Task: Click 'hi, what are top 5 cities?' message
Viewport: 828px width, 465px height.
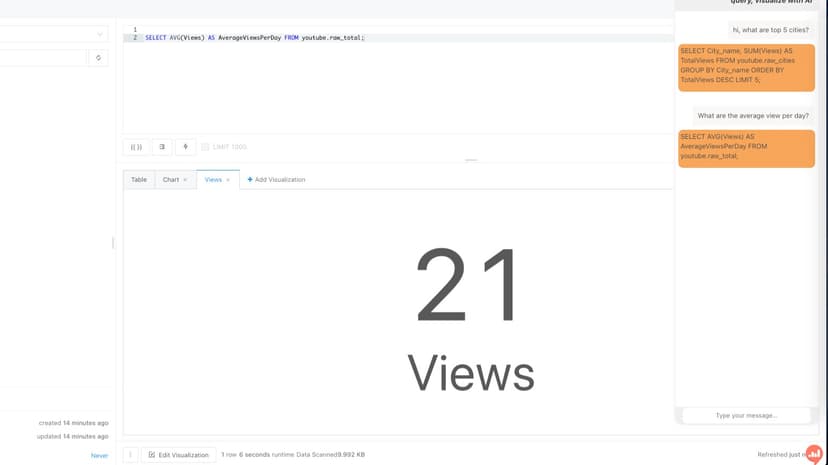Action: (770, 30)
